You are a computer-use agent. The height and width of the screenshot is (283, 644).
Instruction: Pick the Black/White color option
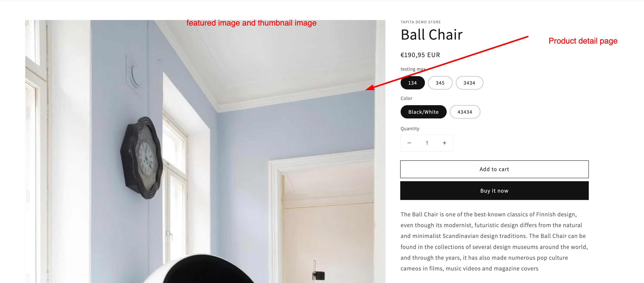tap(423, 112)
